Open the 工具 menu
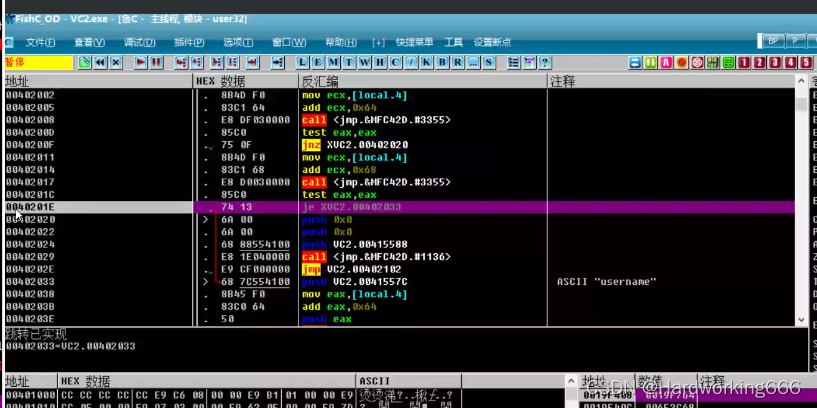Viewport: 817px width, 408px height. tap(453, 42)
